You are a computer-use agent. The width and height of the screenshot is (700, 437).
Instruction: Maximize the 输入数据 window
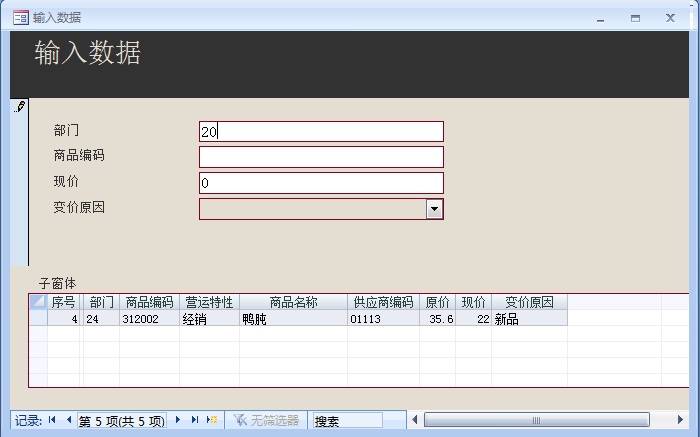[x=635, y=18]
